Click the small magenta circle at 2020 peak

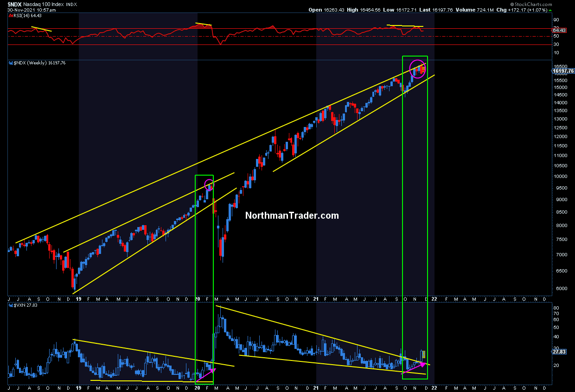(210, 185)
